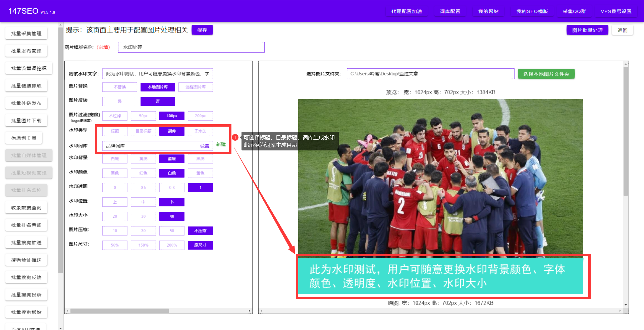
Task: Open 伪原创工具 in the sidebar
Action: pos(24,138)
